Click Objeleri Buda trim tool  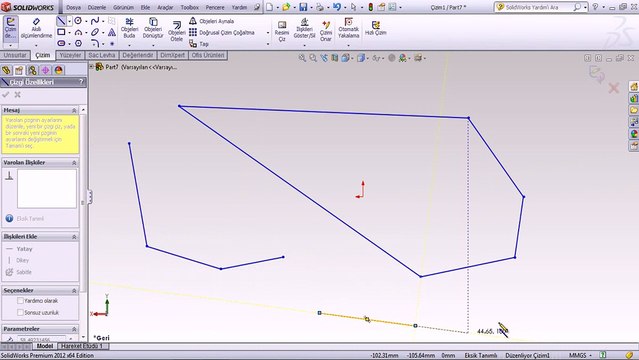(x=129, y=28)
